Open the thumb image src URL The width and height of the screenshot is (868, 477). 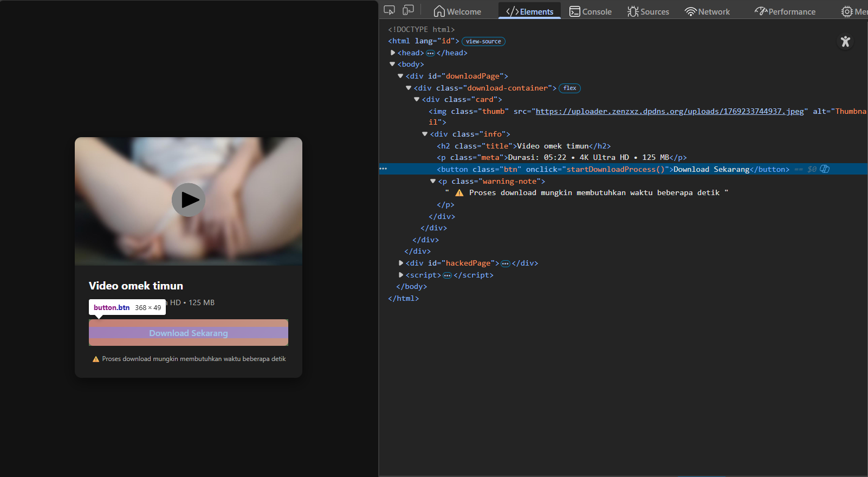(669, 112)
